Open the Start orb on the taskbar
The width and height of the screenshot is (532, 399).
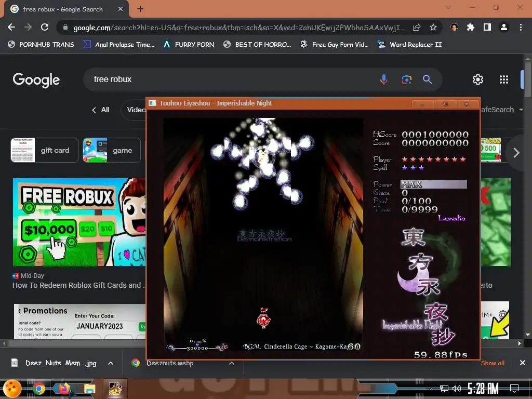coord(12,389)
